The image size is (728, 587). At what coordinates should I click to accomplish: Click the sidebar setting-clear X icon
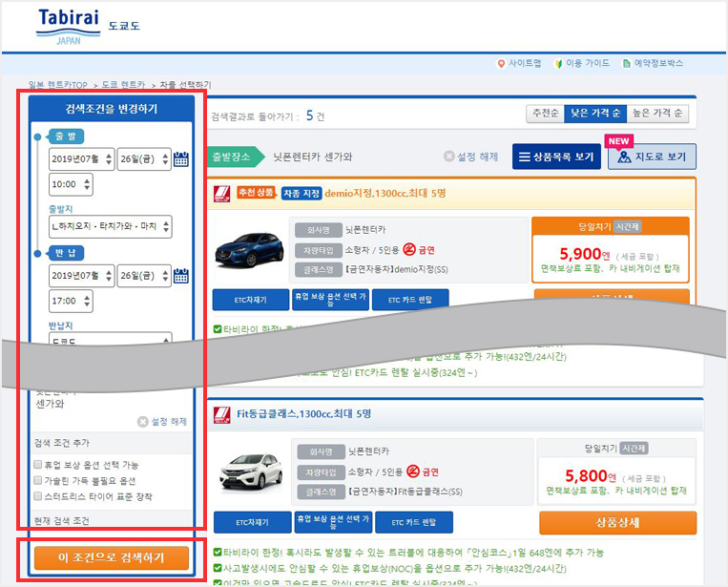tap(143, 421)
